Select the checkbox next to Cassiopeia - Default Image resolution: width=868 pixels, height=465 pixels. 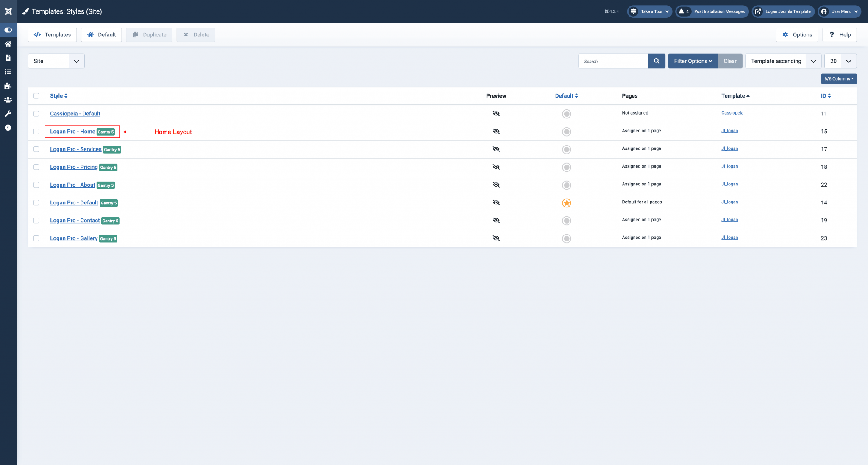click(36, 113)
